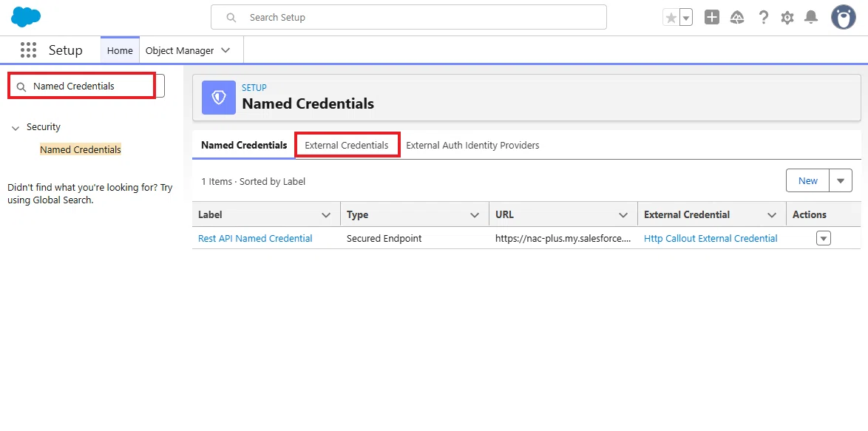Click the New button
The image size is (868, 431).
point(807,181)
